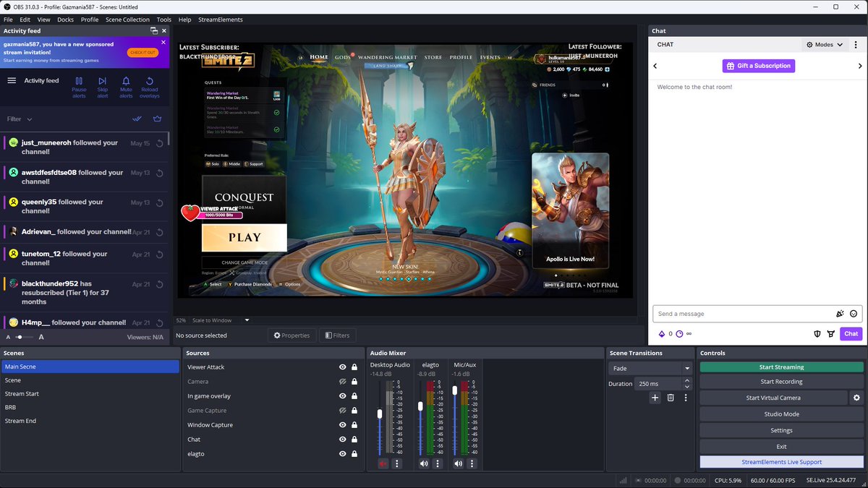868x488 pixels.
Task: Click the crown icon beside Filter
Action: [157, 119]
